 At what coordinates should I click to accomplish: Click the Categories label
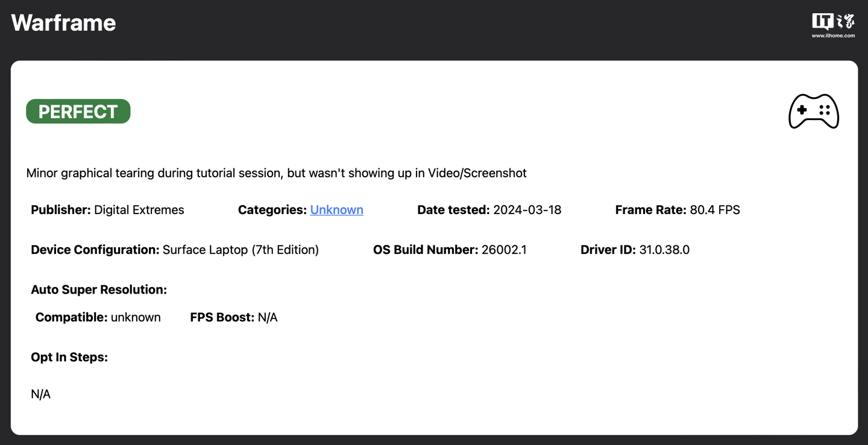click(x=272, y=210)
